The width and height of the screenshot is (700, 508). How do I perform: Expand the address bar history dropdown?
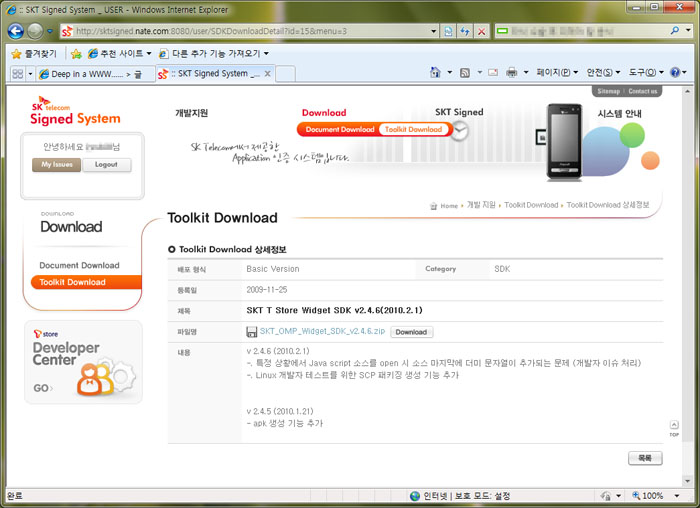[x=433, y=31]
